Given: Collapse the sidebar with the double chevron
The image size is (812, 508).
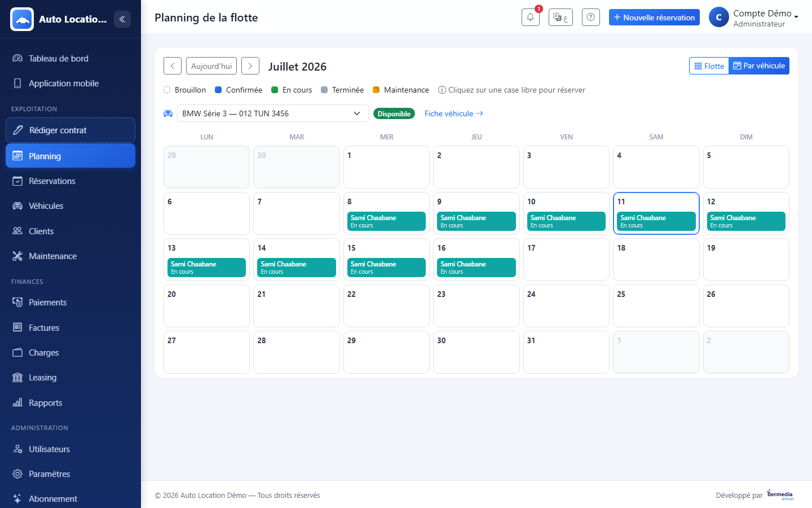Looking at the screenshot, I should coord(122,19).
